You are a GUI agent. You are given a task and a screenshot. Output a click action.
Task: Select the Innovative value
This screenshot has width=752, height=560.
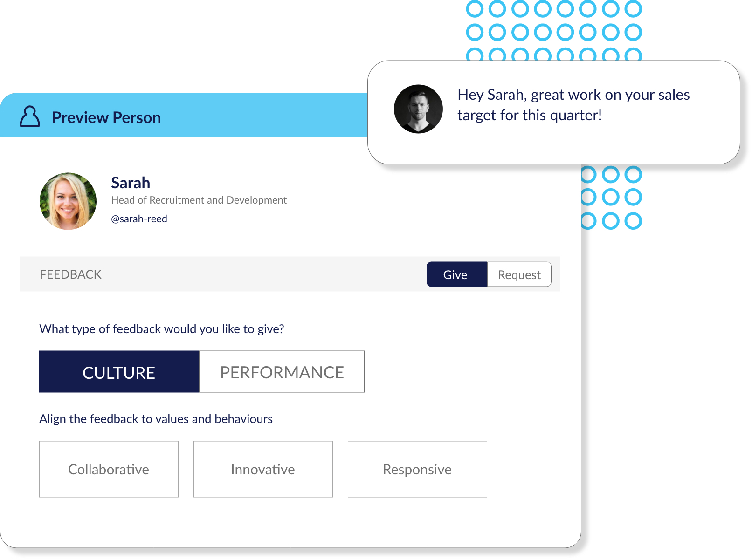coord(263,469)
